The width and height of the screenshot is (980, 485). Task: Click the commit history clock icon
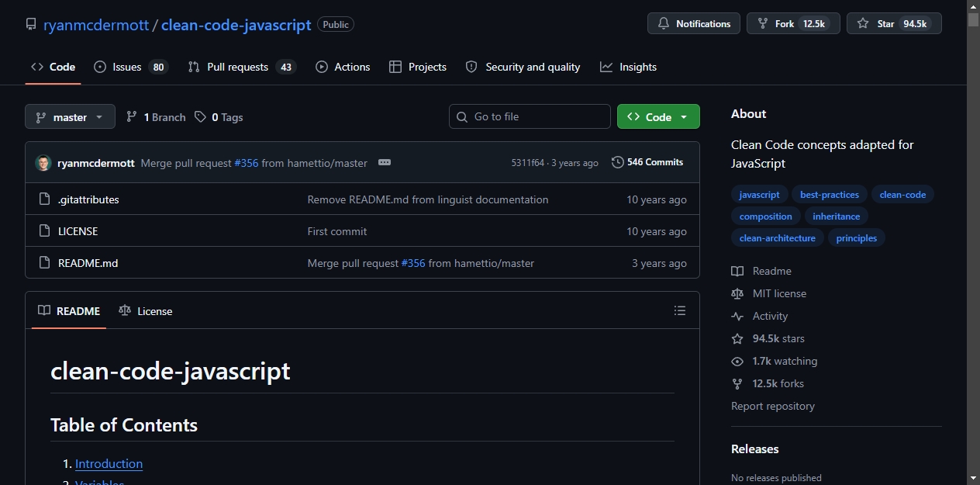pos(618,162)
